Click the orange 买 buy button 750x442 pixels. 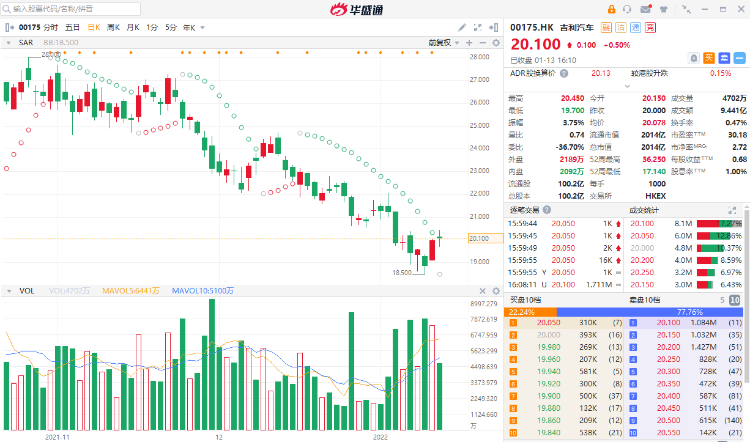point(709,58)
